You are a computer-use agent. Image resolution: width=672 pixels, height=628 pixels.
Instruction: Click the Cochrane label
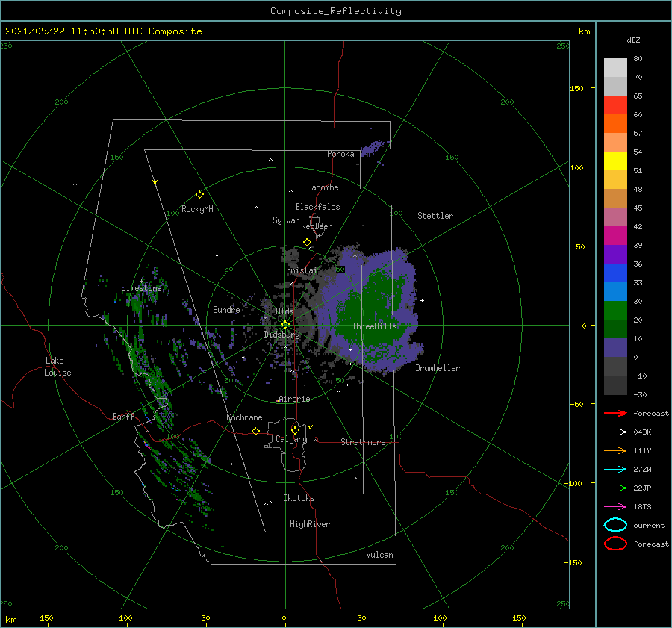tap(244, 417)
